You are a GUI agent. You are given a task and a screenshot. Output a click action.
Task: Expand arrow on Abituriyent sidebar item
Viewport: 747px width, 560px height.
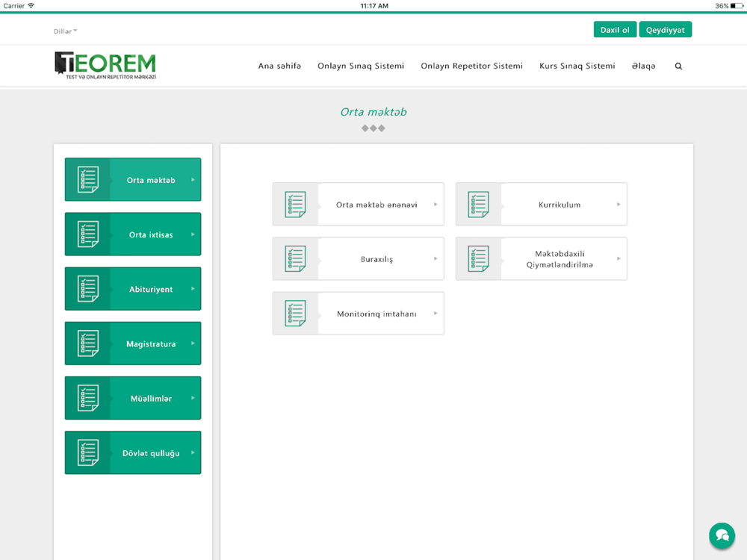coord(193,288)
